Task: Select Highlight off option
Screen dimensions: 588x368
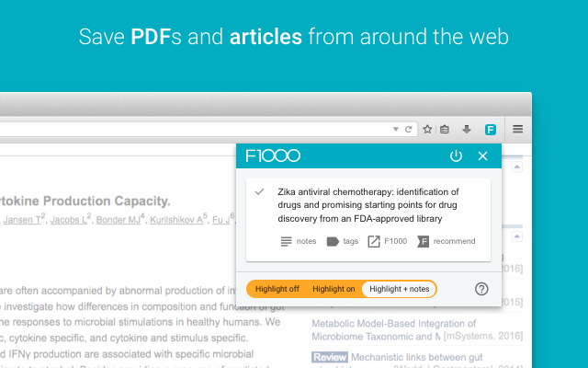Action: pyautogui.click(x=277, y=289)
